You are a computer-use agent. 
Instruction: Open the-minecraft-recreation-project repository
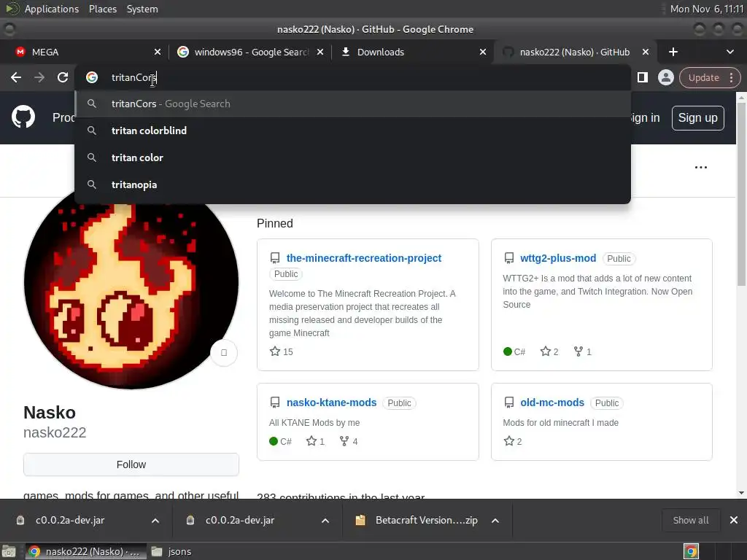click(x=364, y=258)
